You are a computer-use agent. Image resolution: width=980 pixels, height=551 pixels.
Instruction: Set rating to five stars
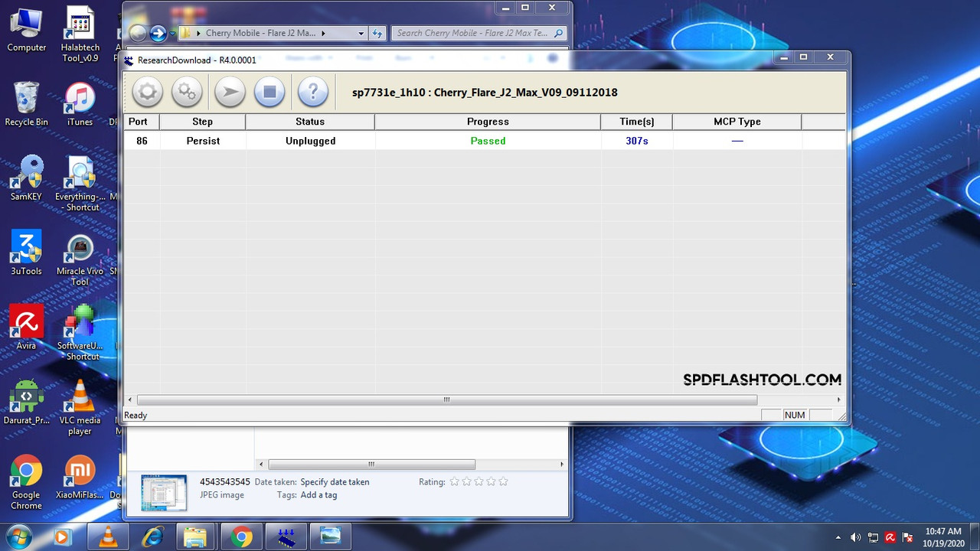(x=503, y=482)
